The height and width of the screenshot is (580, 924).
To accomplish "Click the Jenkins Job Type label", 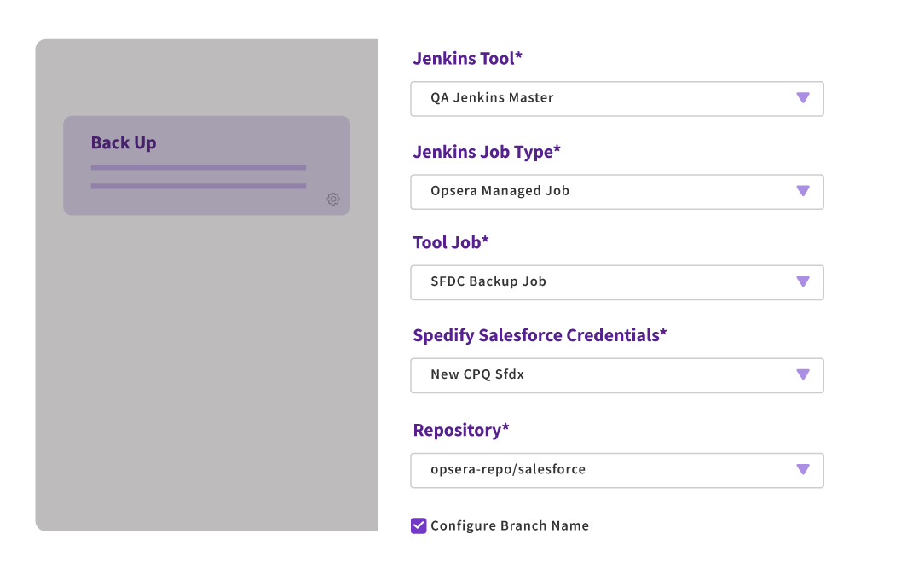I will click(486, 152).
